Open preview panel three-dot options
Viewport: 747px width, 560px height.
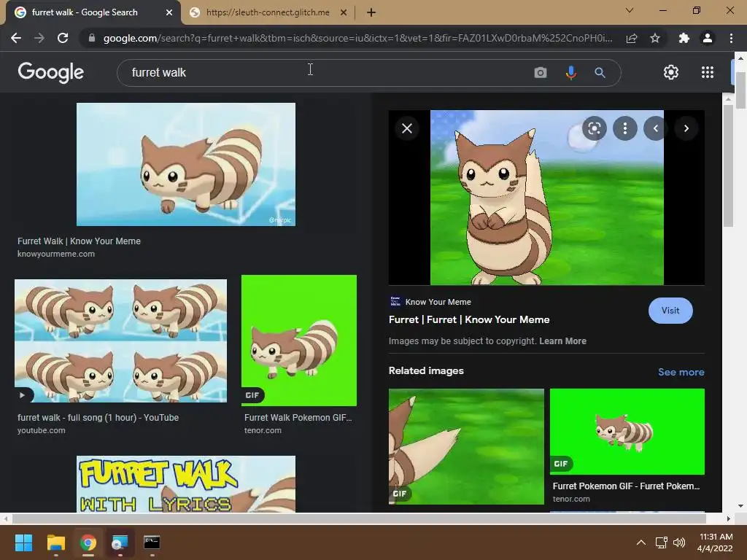[x=625, y=128]
